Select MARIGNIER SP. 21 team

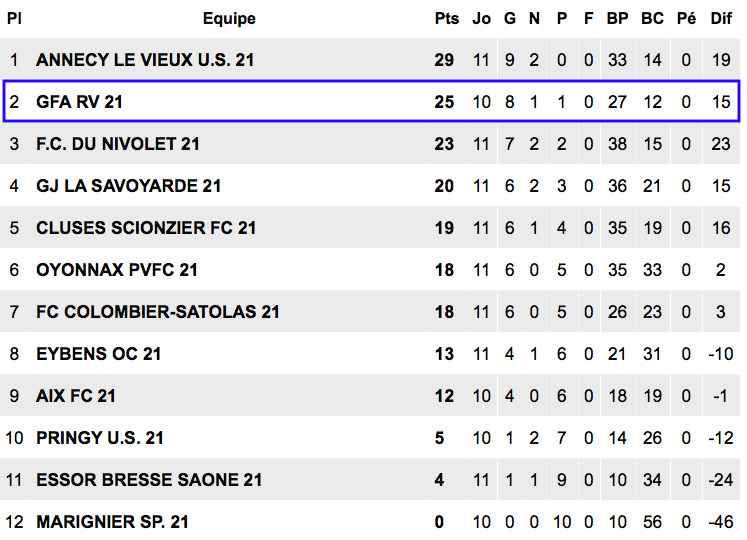(x=112, y=522)
